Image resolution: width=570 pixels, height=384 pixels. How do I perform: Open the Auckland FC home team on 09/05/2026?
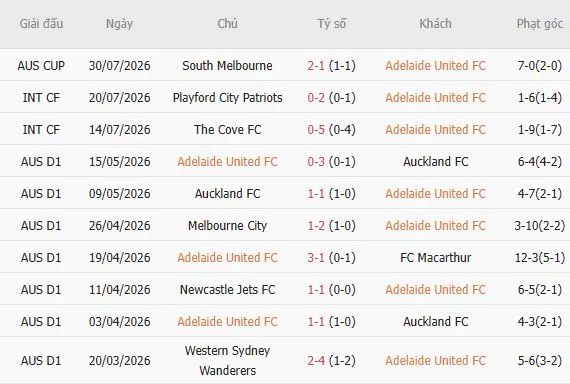[x=227, y=194]
